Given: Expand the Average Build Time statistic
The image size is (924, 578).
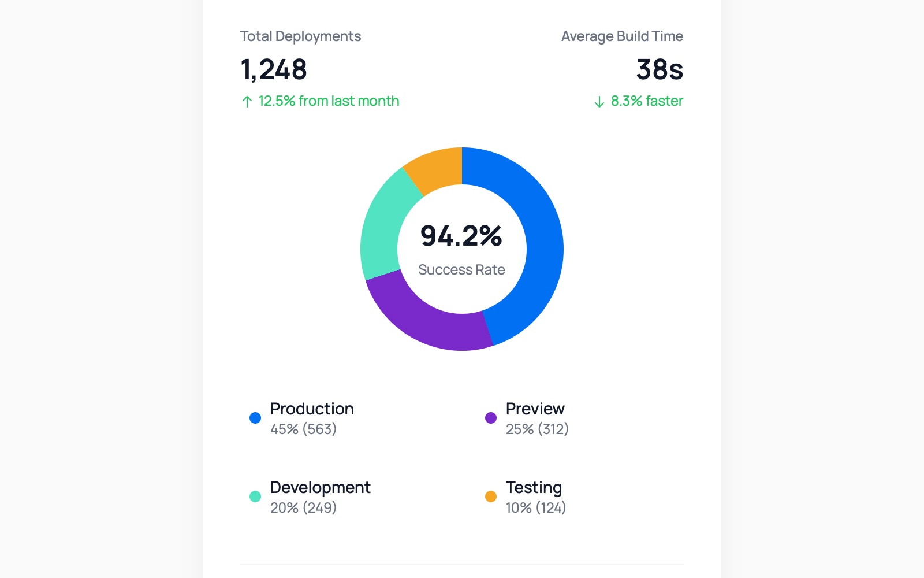Looking at the screenshot, I should [659, 69].
